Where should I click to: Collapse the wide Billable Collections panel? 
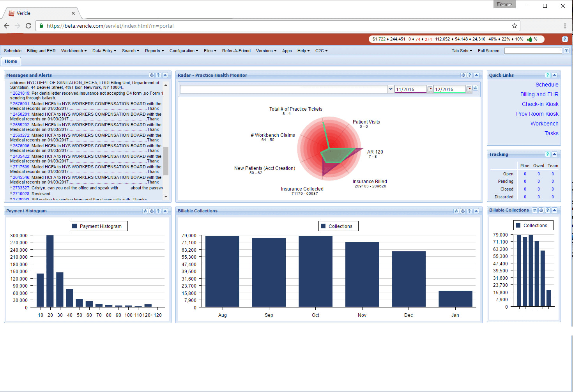point(476,211)
